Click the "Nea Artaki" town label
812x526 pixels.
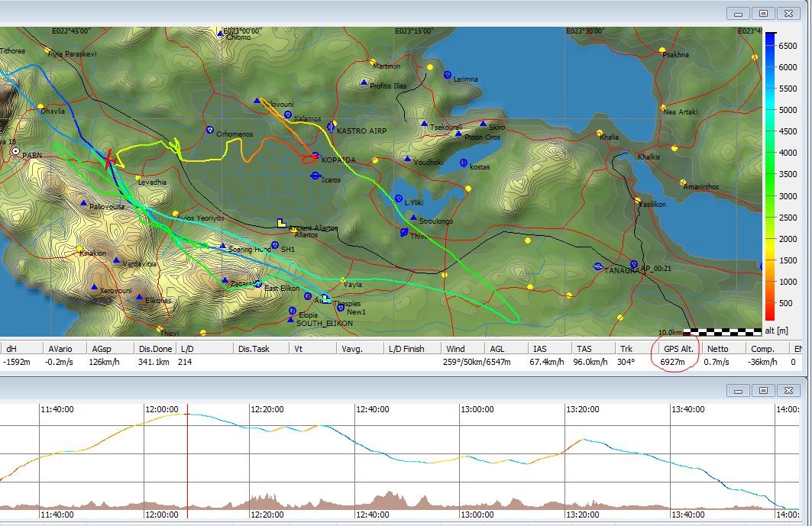tap(681, 111)
